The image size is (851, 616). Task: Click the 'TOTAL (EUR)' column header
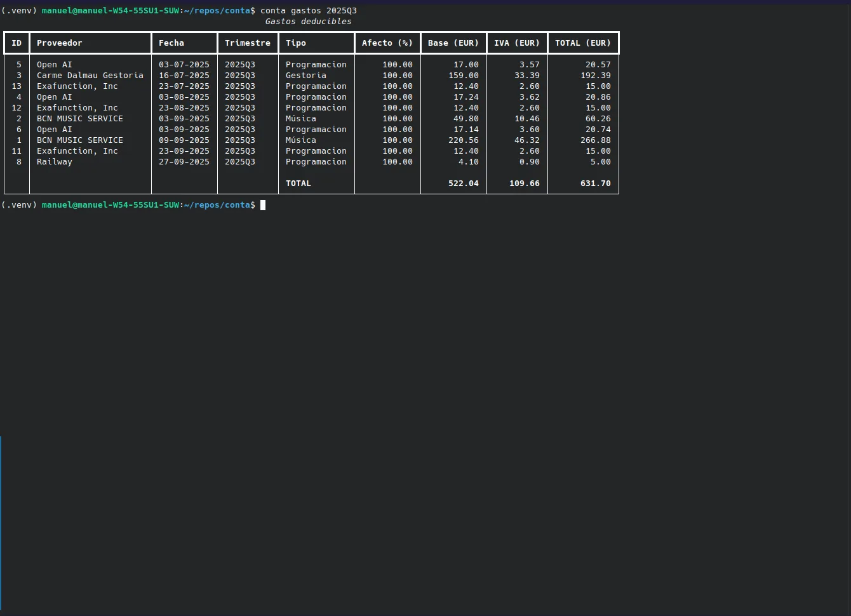(x=583, y=43)
